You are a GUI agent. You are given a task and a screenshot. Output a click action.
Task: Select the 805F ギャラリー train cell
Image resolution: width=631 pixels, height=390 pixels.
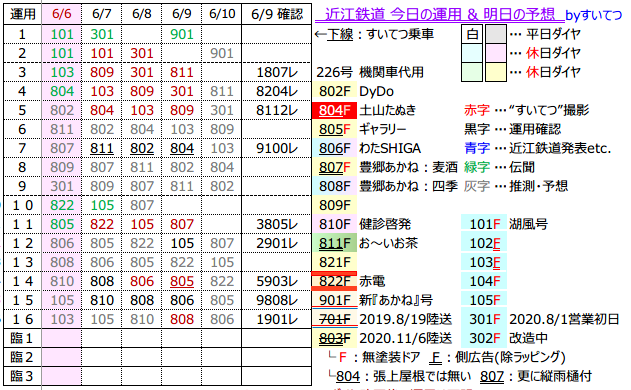[x=334, y=129]
